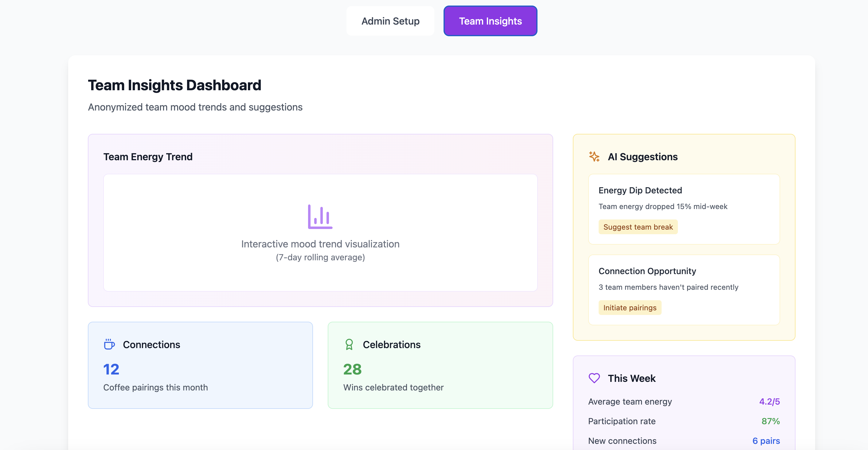The height and width of the screenshot is (450, 868).
Task: Click the Team Energy Trend section title
Action: tap(148, 157)
